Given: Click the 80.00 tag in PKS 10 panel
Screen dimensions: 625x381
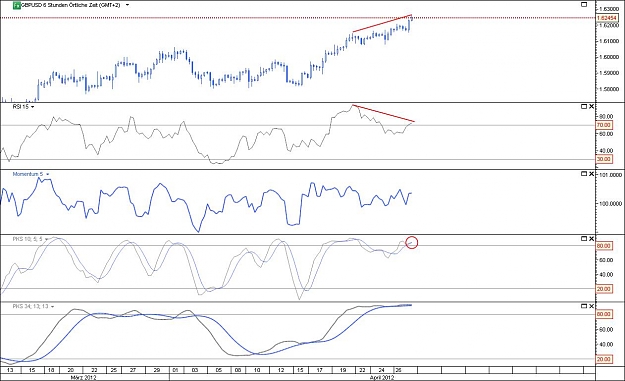Looking at the screenshot, I should pos(603,246).
